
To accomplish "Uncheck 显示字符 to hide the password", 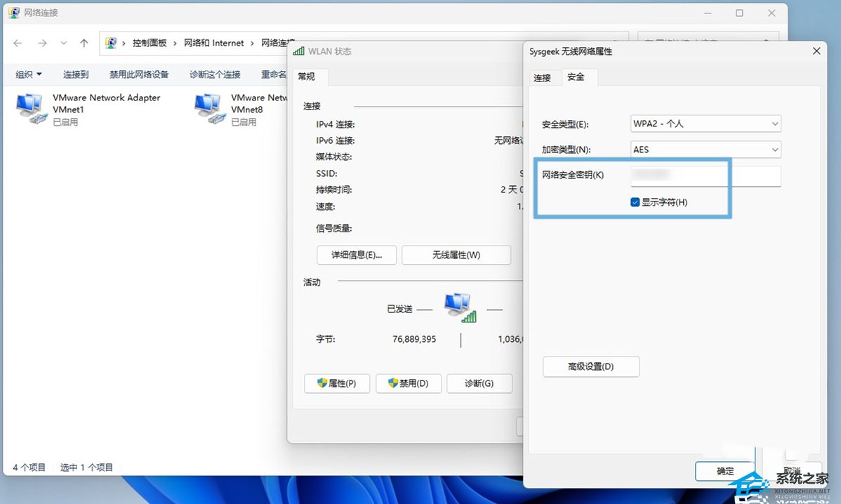I will coord(635,201).
